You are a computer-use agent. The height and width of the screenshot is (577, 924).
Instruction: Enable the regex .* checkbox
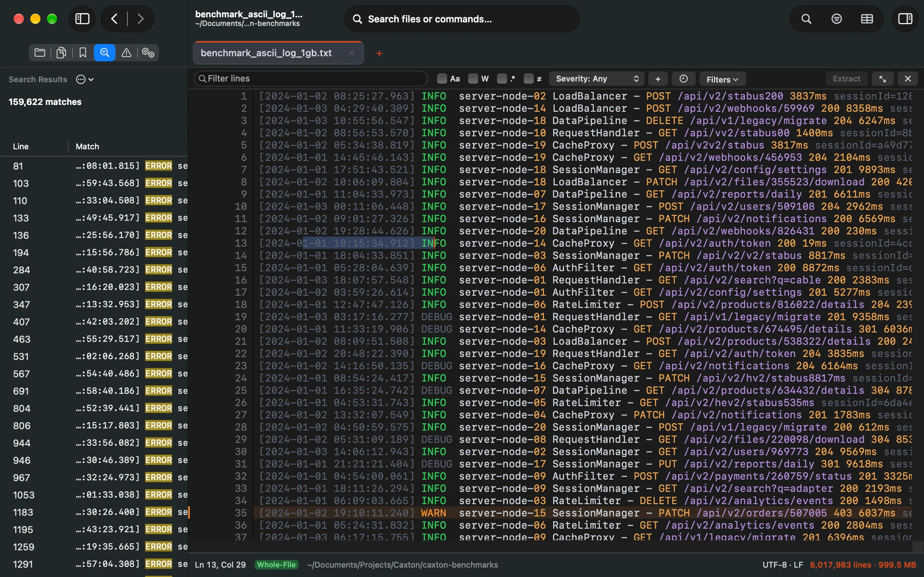(502, 79)
